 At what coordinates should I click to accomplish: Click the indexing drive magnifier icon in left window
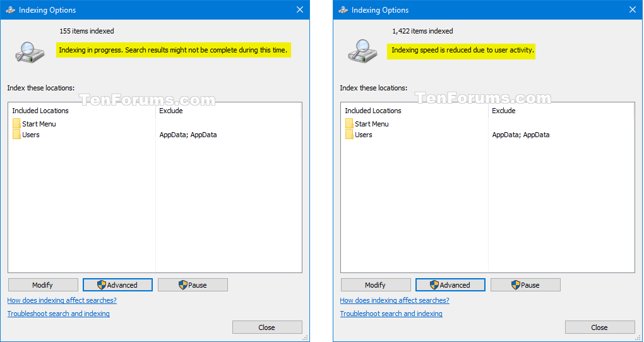30,52
